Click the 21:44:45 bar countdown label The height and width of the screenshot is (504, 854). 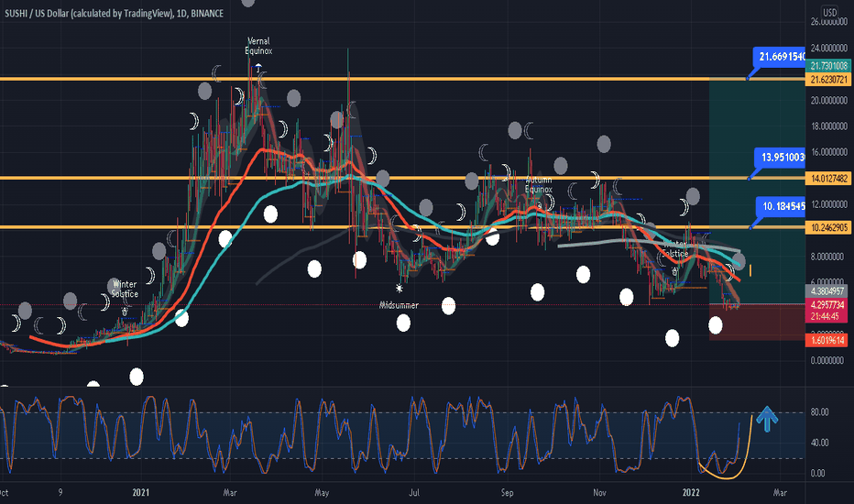(827, 316)
